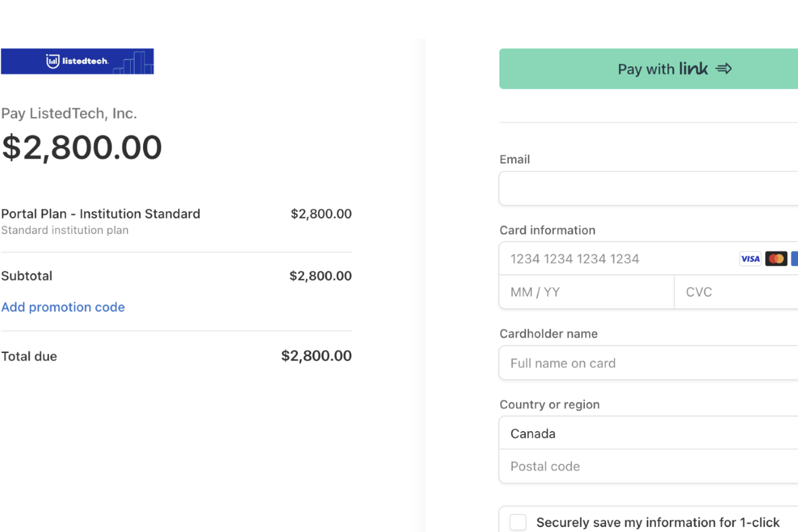Click the Card information label

(x=548, y=230)
